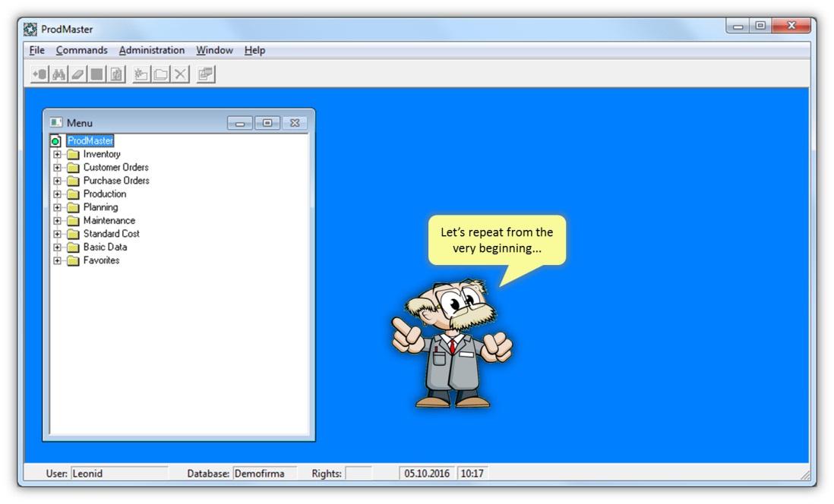This screenshot has height=504, width=834.
Task: Click the time 10:17 in status bar
Action: coord(472,473)
